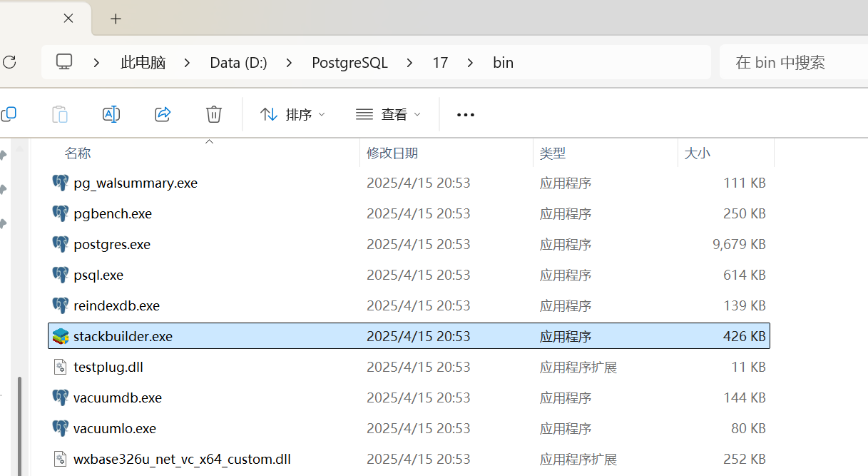Image resolution: width=868 pixels, height=476 pixels.
Task: Select file vacuumlo.exe
Action: pyautogui.click(x=115, y=428)
